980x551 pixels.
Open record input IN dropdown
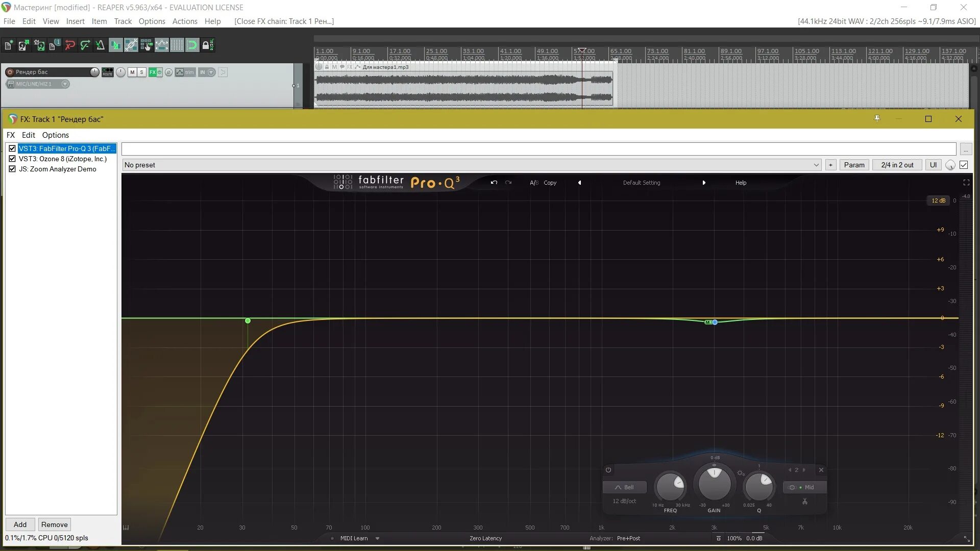(x=207, y=72)
